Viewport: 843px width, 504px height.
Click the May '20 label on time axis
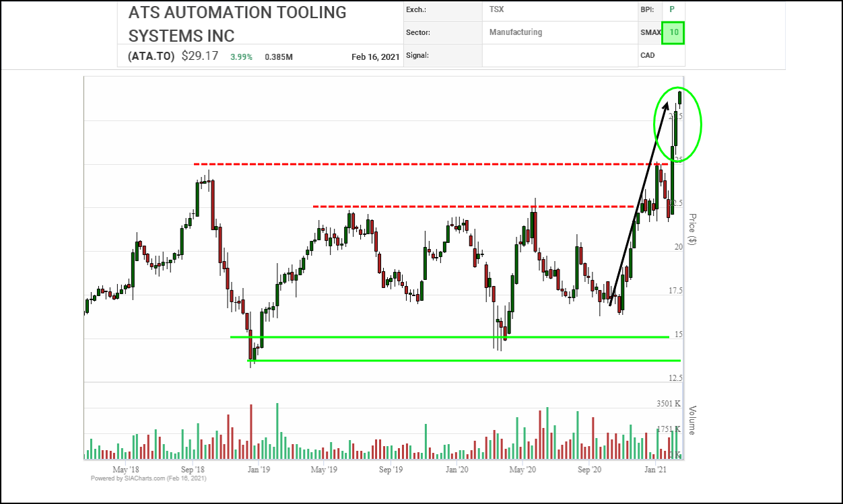coord(522,469)
